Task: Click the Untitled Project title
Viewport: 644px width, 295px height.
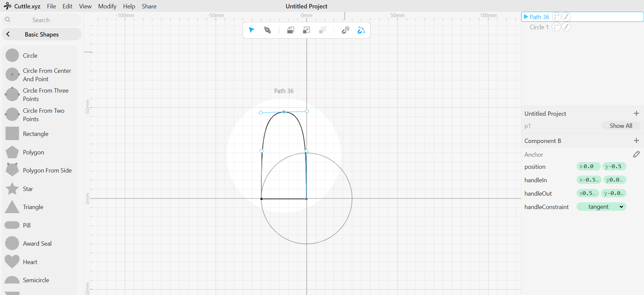Action: [306, 6]
